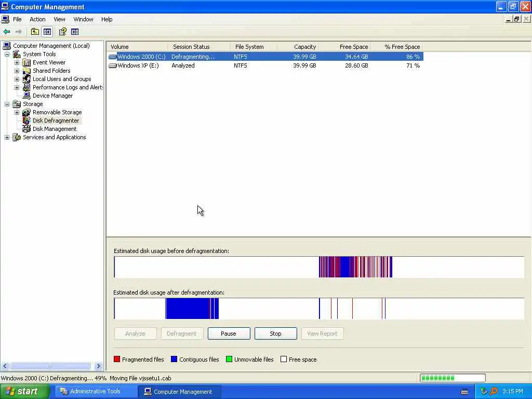Sort by the Capacity column header

tap(298, 47)
